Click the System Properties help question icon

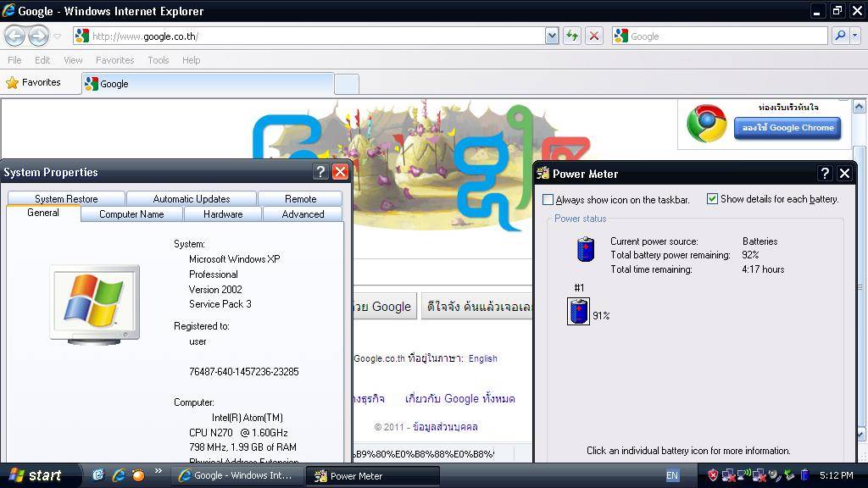click(320, 172)
